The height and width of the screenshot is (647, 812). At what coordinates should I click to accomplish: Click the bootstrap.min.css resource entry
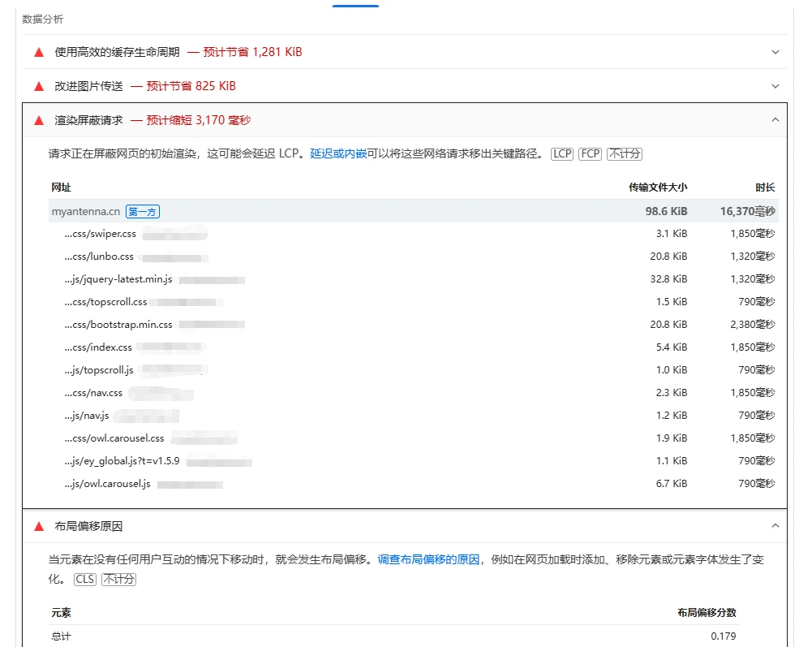click(x=118, y=325)
